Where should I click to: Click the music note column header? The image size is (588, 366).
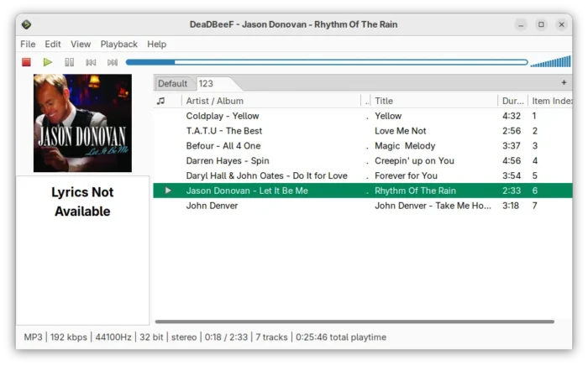point(160,101)
